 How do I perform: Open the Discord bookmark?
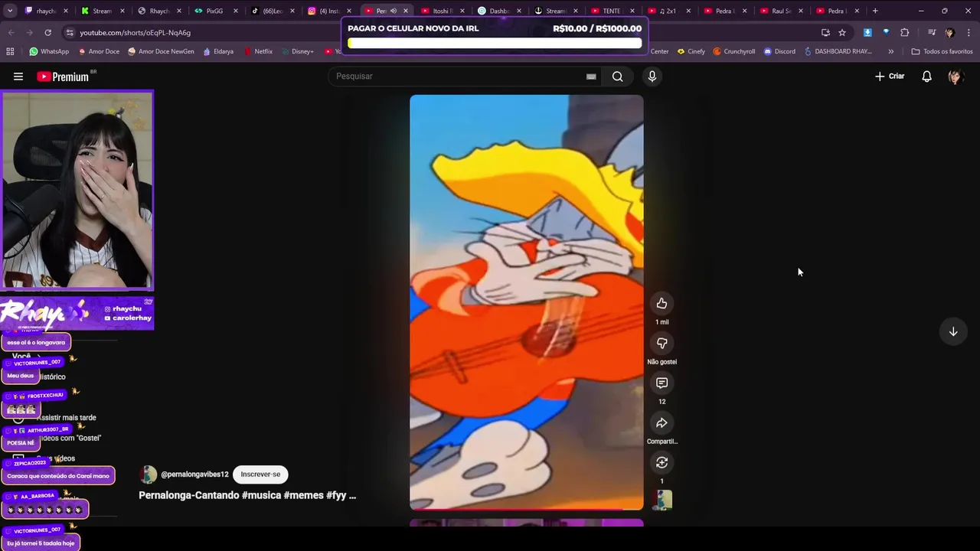pos(779,51)
